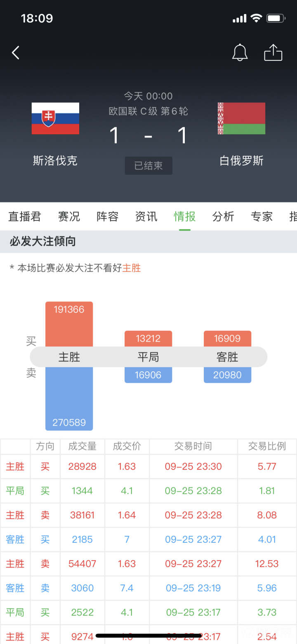Tap the 已结束 status button
Screen dimensions: 297x644
click(x=148, y=166)
